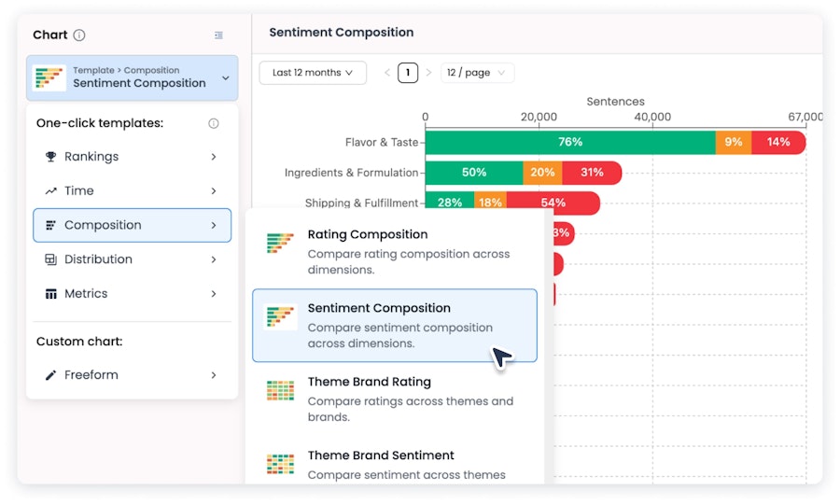Click page number 1 button
Viewport: 840px width, 504px height.
click(x=408, y=73)
